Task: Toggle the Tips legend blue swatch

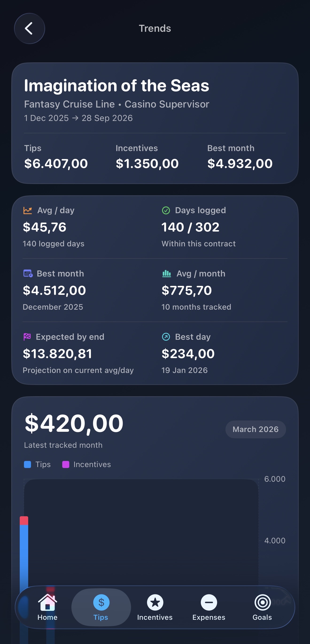Action: pos(27,464)
